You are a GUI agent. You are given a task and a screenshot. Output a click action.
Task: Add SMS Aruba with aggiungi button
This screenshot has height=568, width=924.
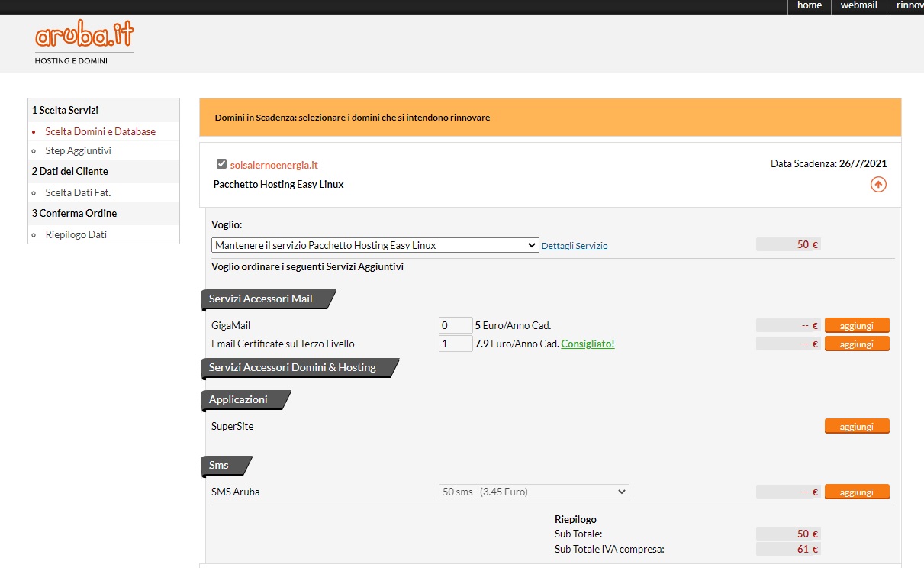pyautogui.click(x=856, y=492)
